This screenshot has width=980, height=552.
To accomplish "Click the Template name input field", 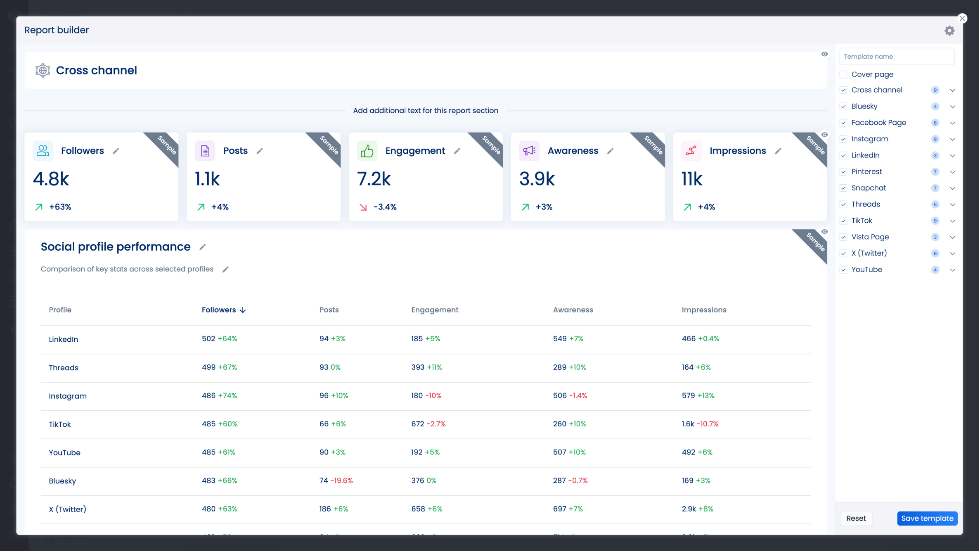I will coord(897,56).
